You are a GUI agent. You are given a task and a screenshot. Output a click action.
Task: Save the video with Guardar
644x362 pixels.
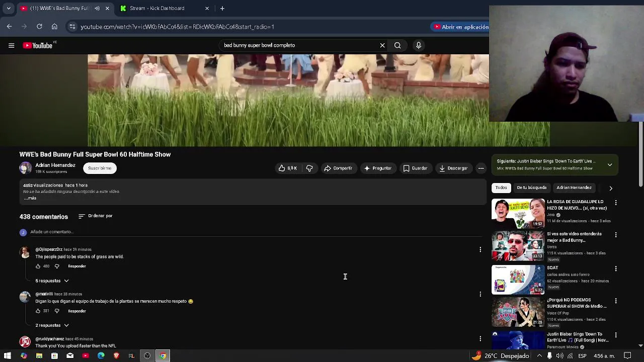pos(415,168)
